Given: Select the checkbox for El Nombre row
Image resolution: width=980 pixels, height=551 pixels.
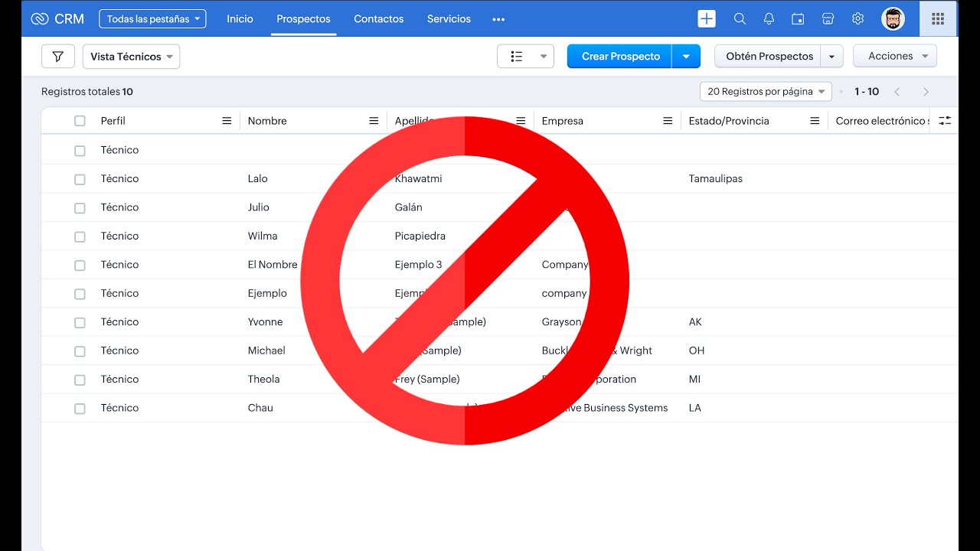Looking at the screenshot, I should (80, 266).
